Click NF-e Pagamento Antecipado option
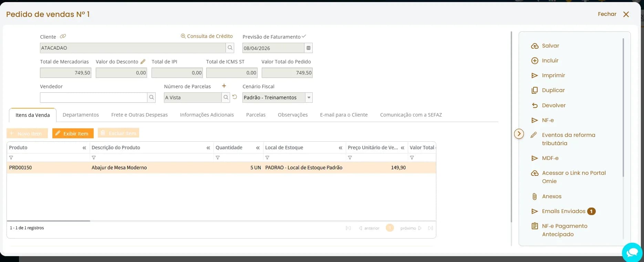The image size is (644, 262). point(559,230)
